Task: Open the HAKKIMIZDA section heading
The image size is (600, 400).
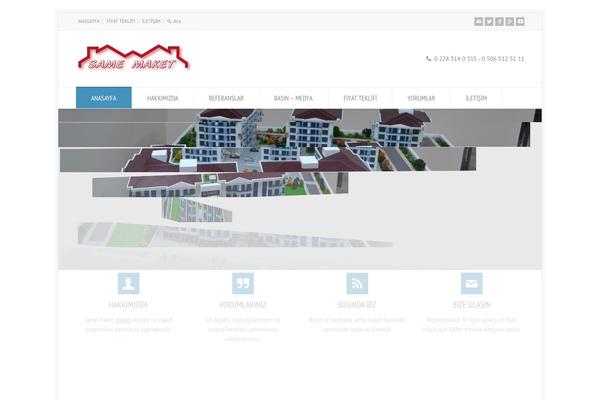Action: tap(128, 305)
